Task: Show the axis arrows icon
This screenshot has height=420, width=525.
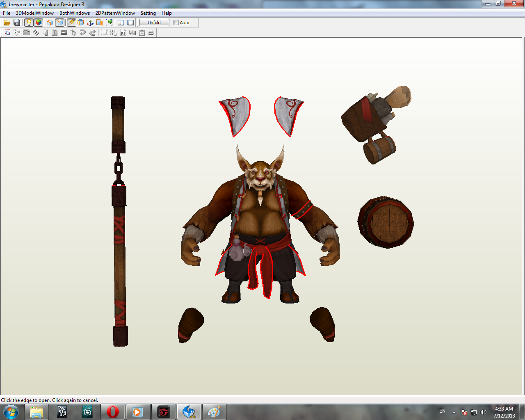Action: pos(90,23)
